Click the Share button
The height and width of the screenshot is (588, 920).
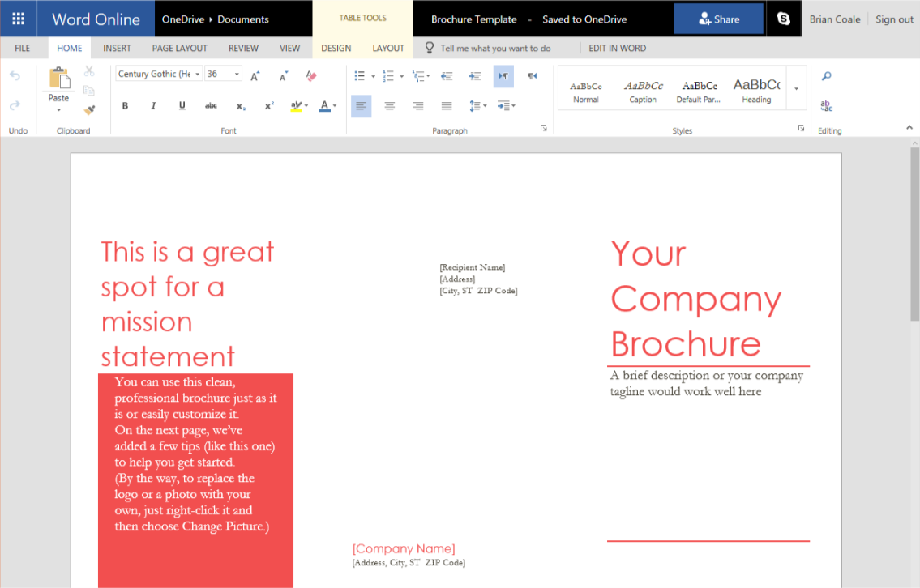click(x=718, y=18)
